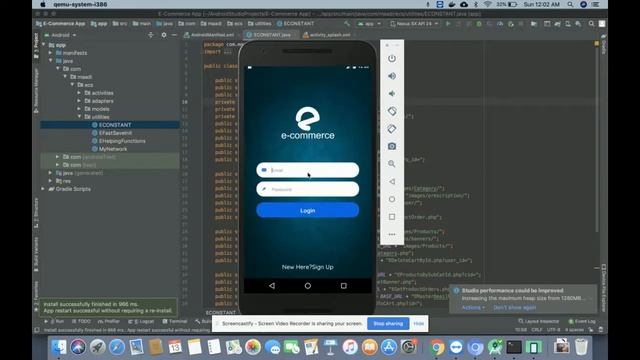640x360 pixels.
Task: Take emulator screenshot with camera icon
Action: 392,146
